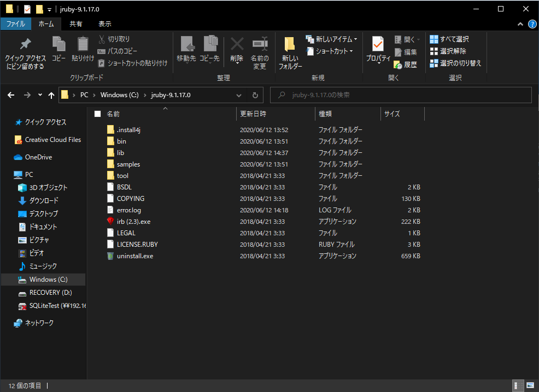Screen dimensions: 539x392
Task: Switch to large icons view in status bar
Action: tap(530, 385)
